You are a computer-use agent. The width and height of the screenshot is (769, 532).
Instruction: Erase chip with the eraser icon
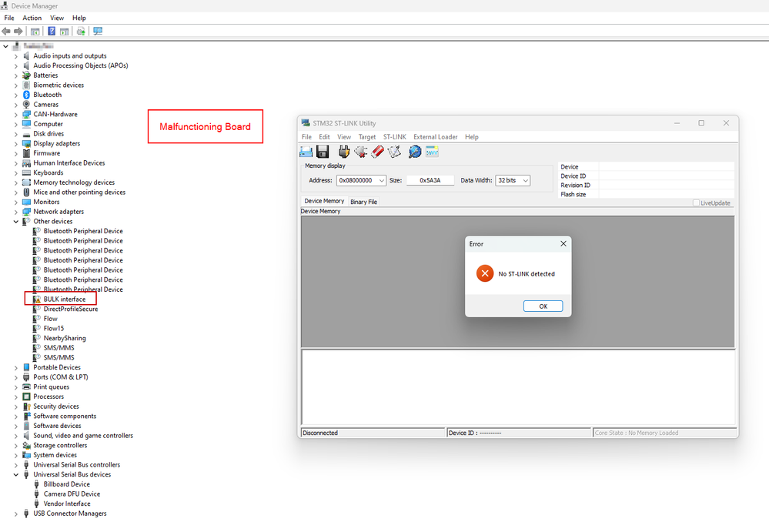pos(378,152)
